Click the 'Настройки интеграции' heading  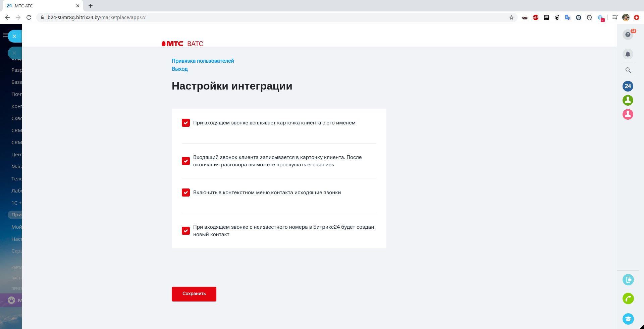click(232, 86)
